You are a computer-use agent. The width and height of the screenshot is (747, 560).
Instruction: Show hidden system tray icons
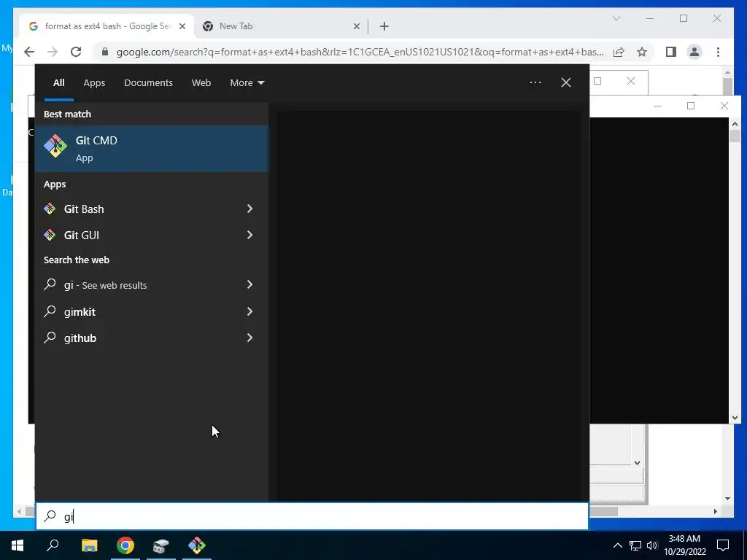pyautogui.click(x=617, y=545)
